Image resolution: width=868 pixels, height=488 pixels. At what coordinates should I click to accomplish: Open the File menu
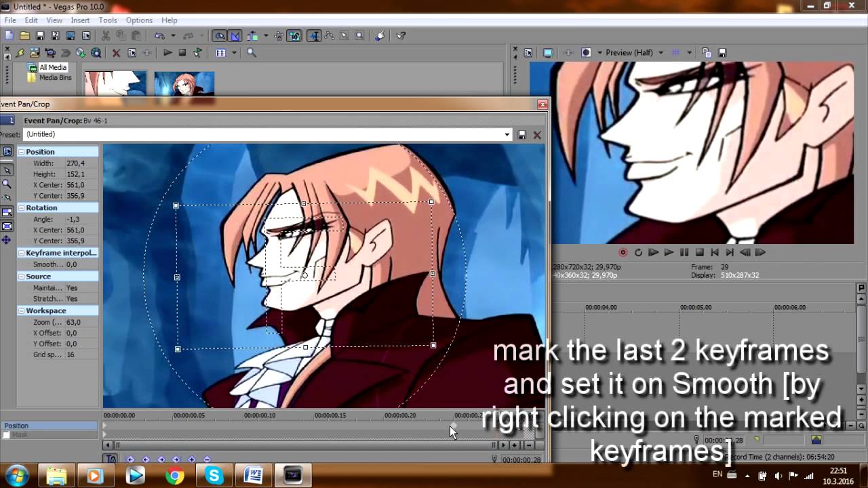coord(10,20)
